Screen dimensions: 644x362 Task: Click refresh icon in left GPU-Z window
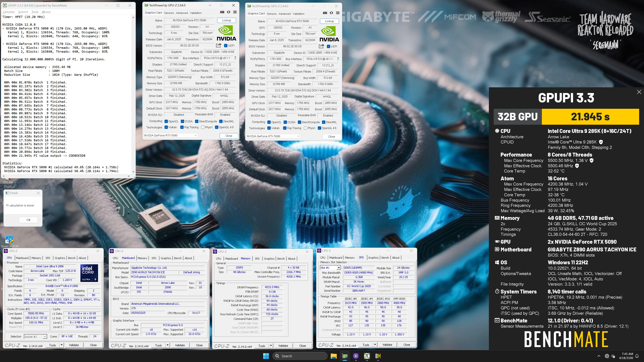[228, 12]
